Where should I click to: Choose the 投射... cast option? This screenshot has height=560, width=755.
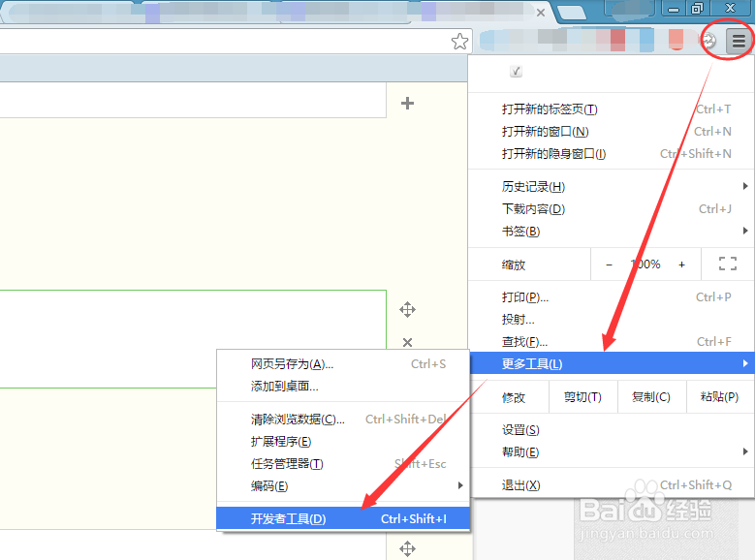pyautogui.click(x=612, y=320)
